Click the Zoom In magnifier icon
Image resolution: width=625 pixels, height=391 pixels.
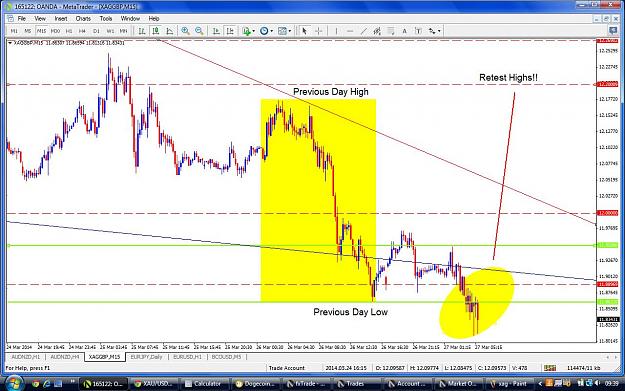(185, 31)
